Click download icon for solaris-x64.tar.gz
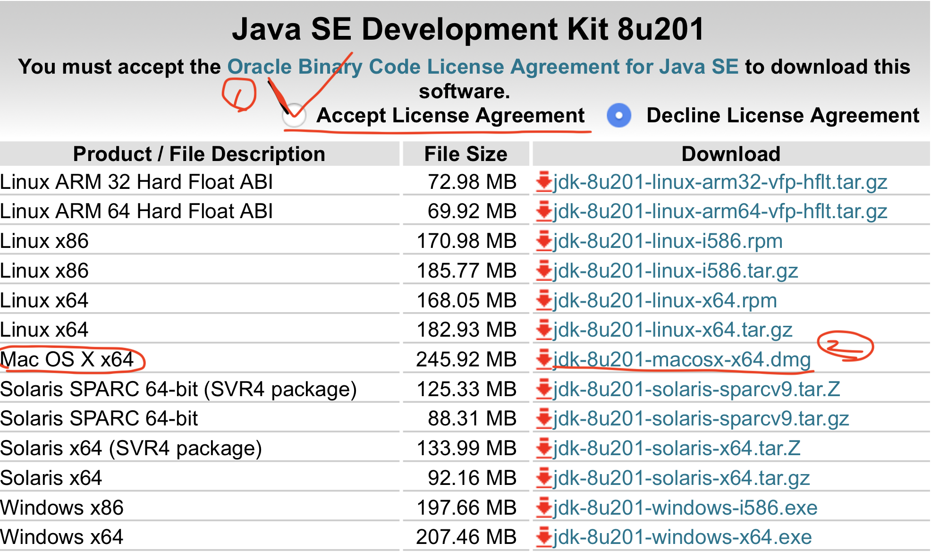This screenshot has width=931, height=560. tap(544, 478)
